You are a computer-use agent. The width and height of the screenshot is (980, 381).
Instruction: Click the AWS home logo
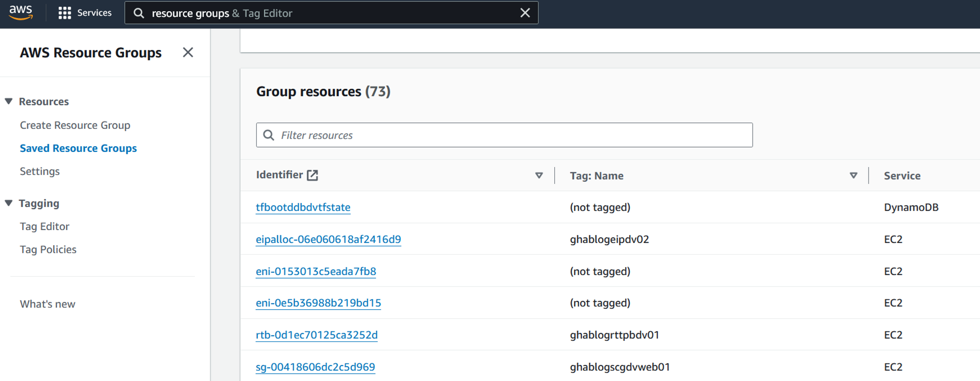[21, 13]
